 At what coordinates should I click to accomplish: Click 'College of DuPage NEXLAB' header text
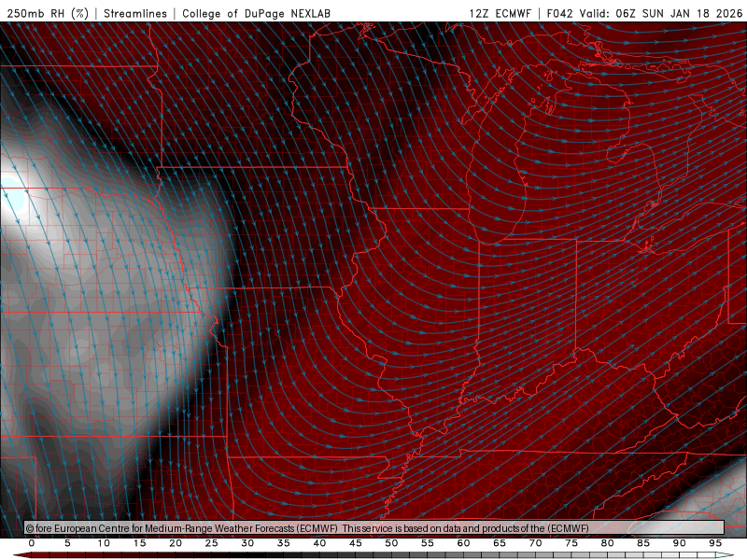pyautogui.click(x=256, y=13)
